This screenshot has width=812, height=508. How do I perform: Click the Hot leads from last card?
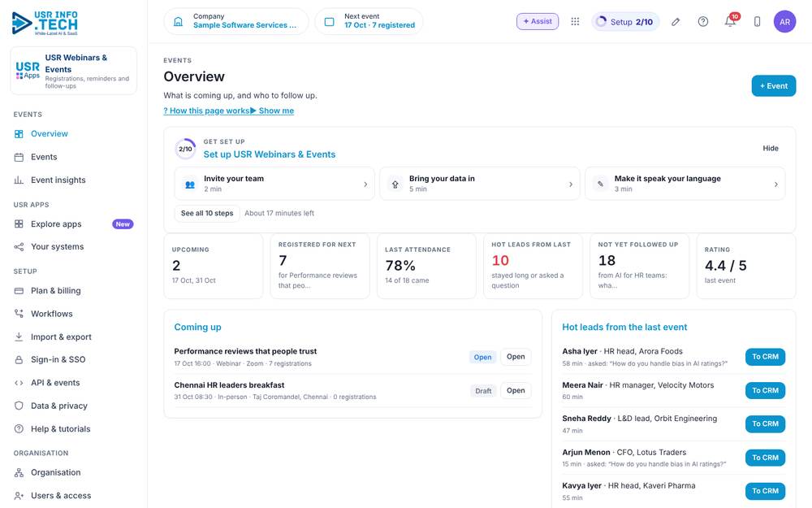click(x=533, y=266)
